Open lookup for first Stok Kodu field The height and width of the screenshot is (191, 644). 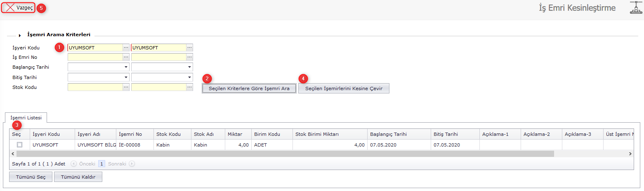click(x=126, y=87)
